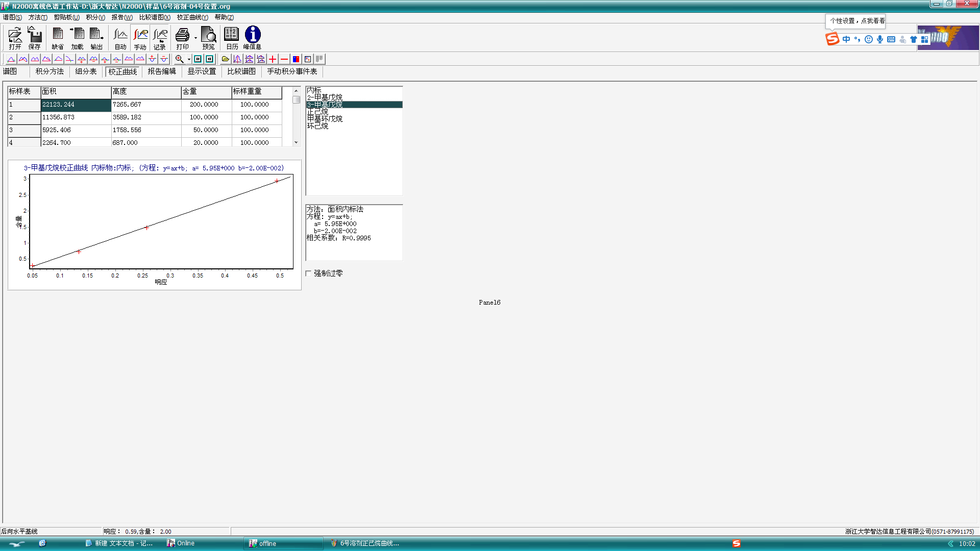Select 甲基环戊烷 in the component list
This screenshot has width=980, height=551.
(x=325, y=119)
